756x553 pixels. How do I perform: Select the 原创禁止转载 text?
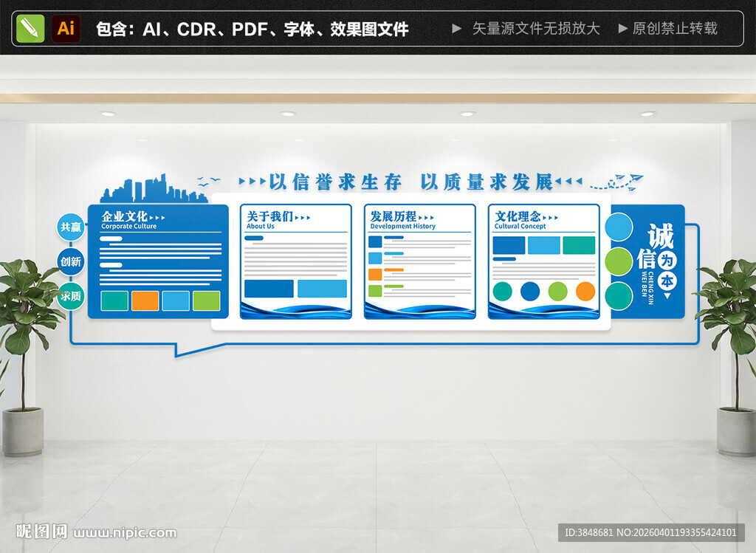pyautogui.click(x=675, y=29)
